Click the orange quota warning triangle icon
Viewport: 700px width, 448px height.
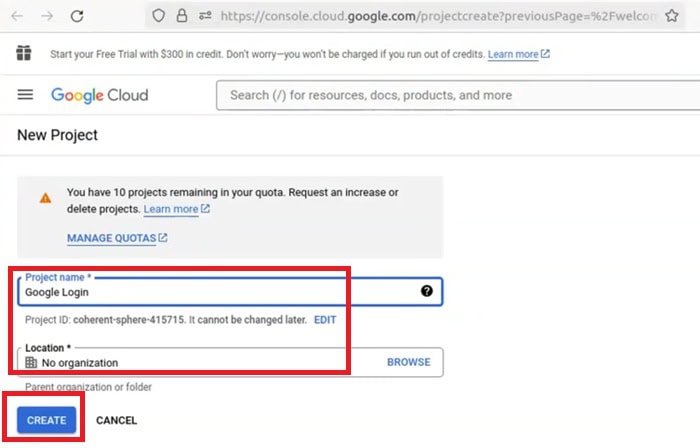(x=46, y=198)
